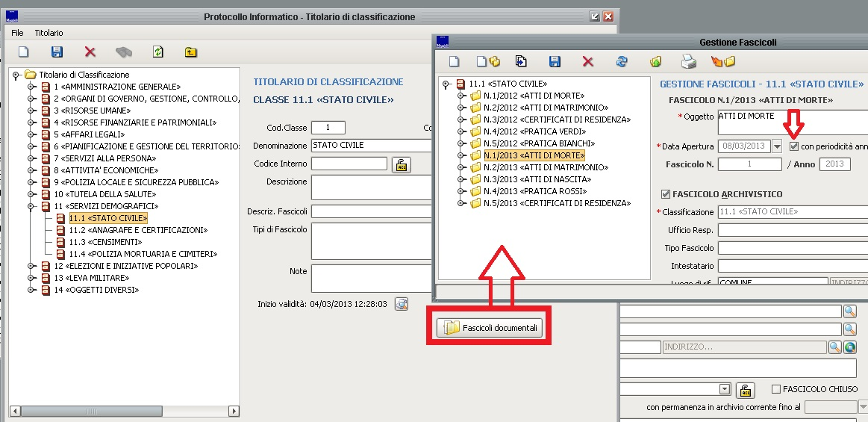Open the Data Apertura date dropdown

pyautogui.click(x=777, y=146)
